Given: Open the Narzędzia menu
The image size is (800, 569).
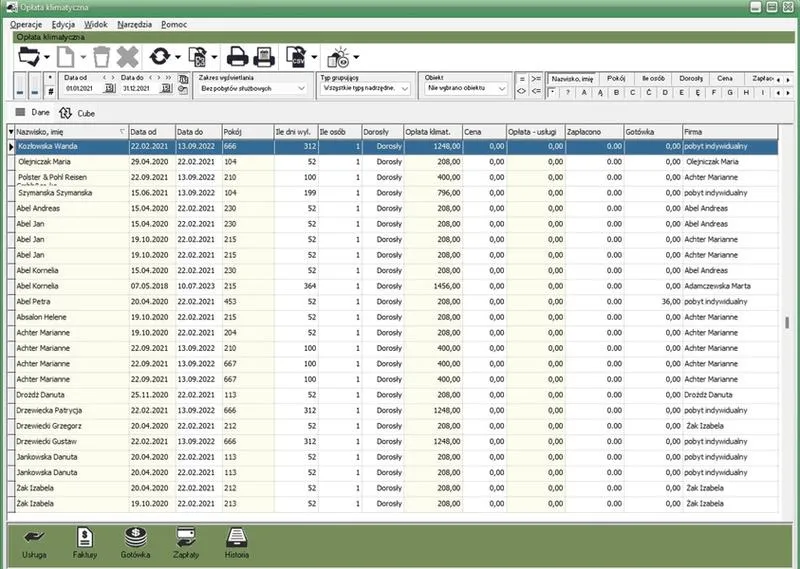Looking at the screenshot, I should coord(135,24).
